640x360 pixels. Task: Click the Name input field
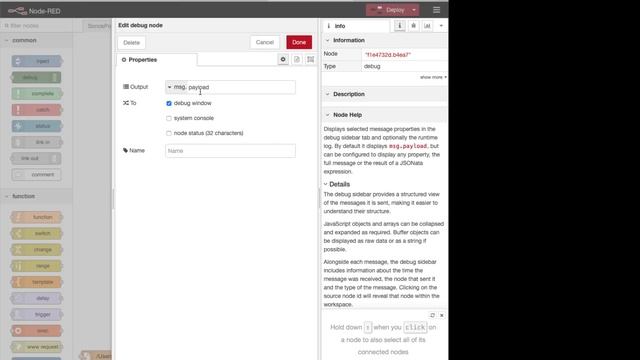pyautogui.click(x=230, y=151)
